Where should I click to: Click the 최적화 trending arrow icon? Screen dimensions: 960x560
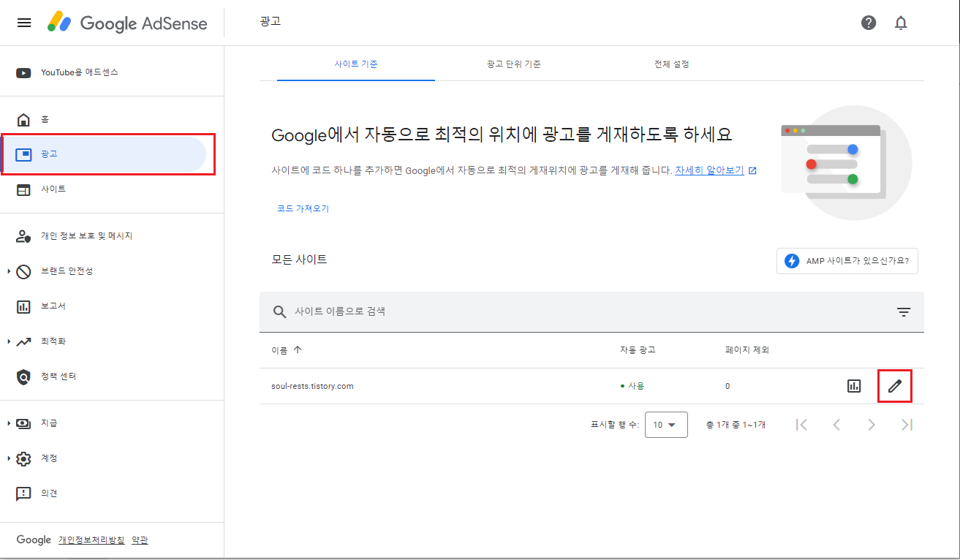point(24,341)
